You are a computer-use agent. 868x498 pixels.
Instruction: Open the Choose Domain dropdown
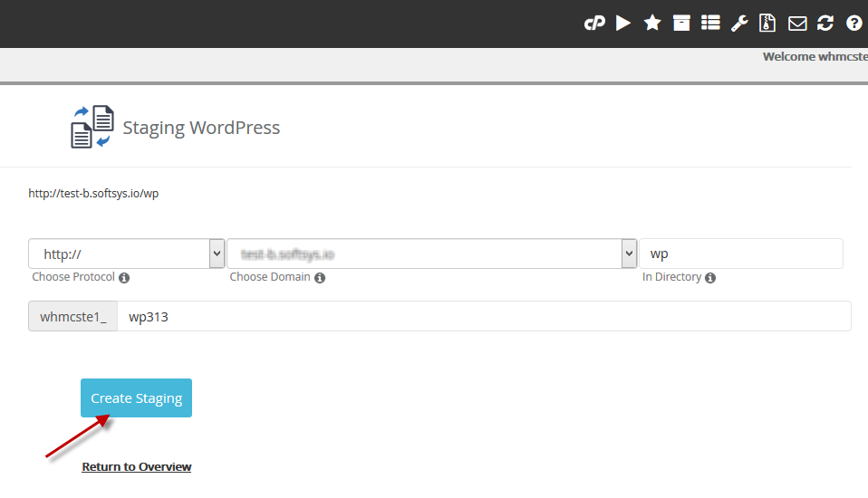coord(432,254)
